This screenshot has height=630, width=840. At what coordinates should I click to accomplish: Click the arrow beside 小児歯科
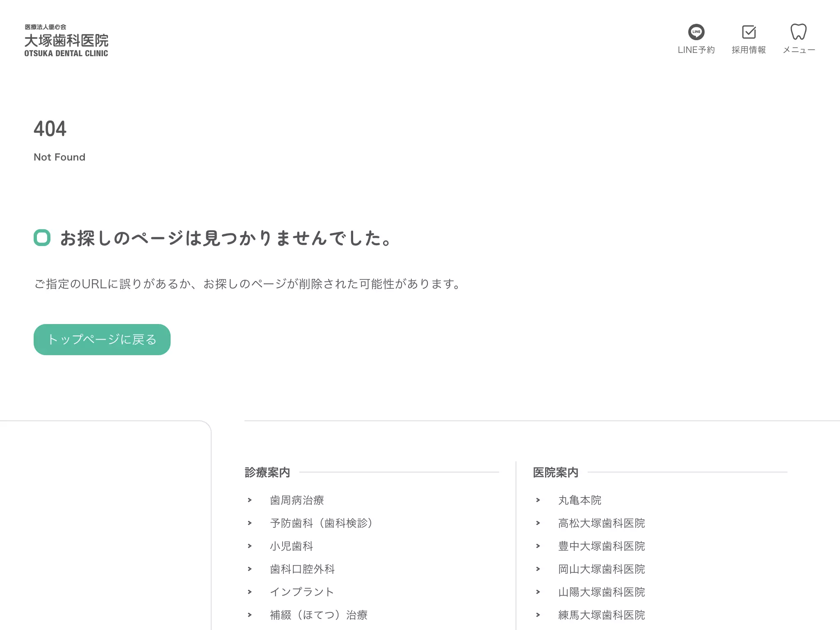click(250, 546)
